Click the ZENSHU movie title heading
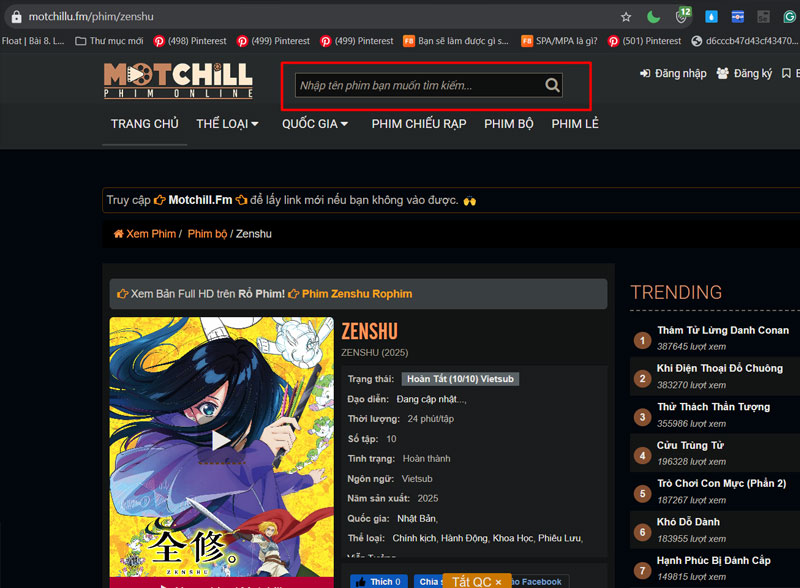The image size is (800, 588). tap(369, 331)
